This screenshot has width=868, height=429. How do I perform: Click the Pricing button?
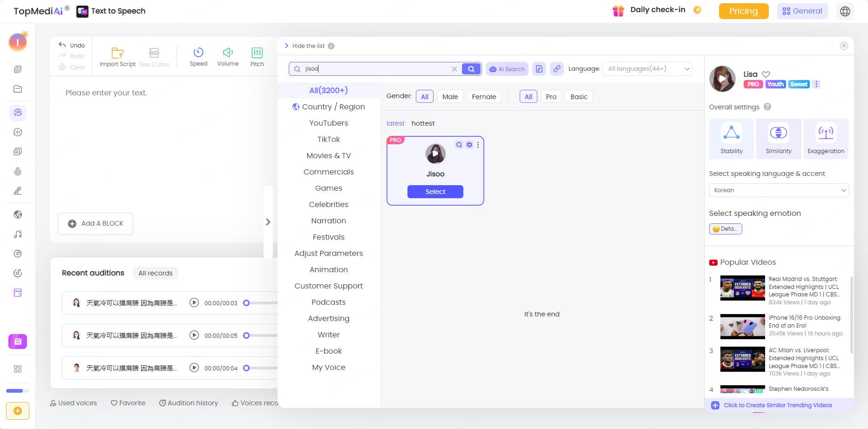(743, 11)
